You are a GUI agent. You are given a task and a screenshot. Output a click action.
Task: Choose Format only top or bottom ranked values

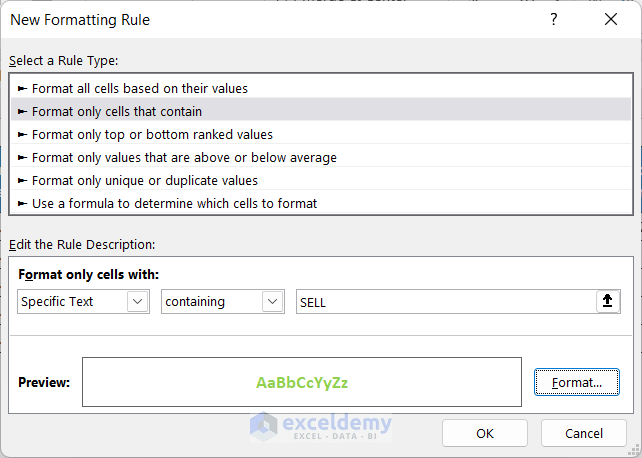[152, 134]
